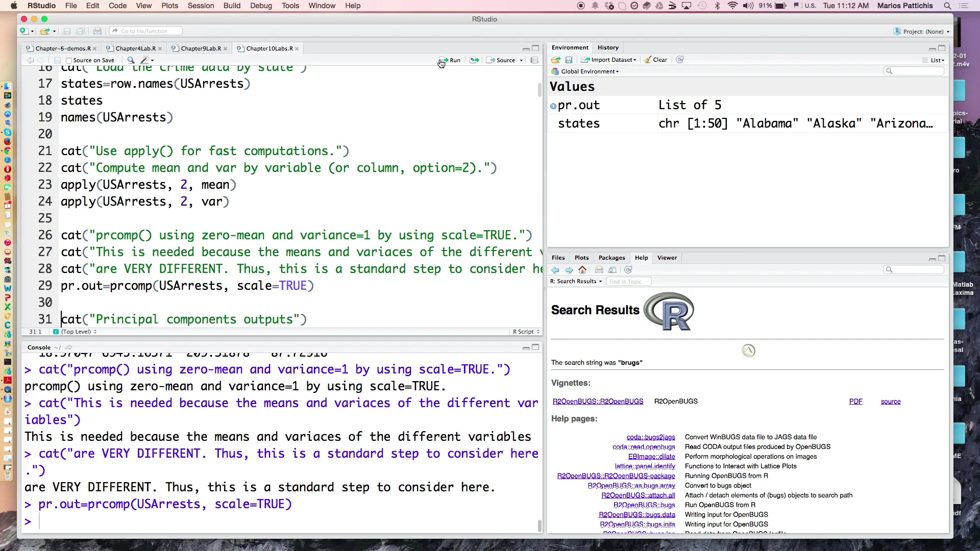Image resolution: width=980 pixels, height=551 pixels.
Task: Open the R: Search Results dropdown
Action: click(576, 281)
